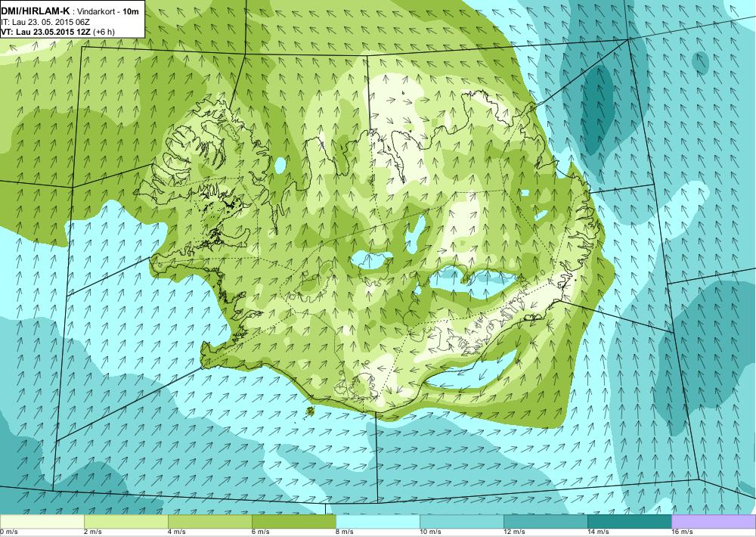Screen dimensions: 756x537
Task: Click the '0 m/s' legend label
Action: coord(8,532)
